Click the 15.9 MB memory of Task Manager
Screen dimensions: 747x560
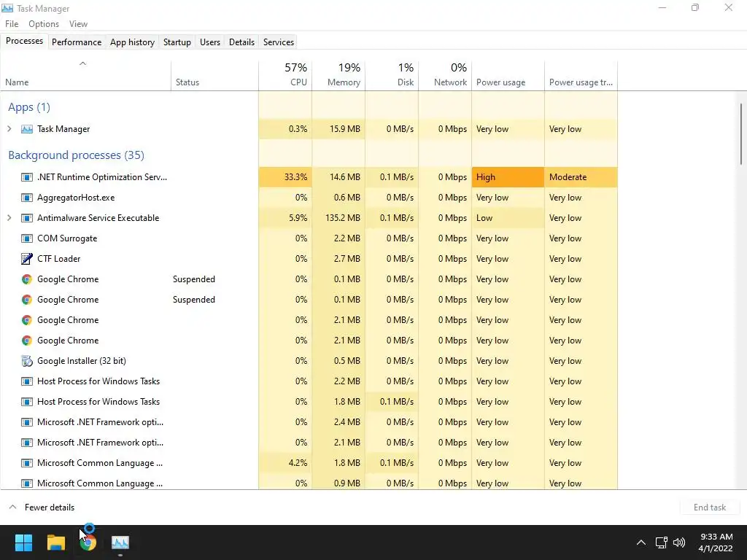click(x=338, y=129)
